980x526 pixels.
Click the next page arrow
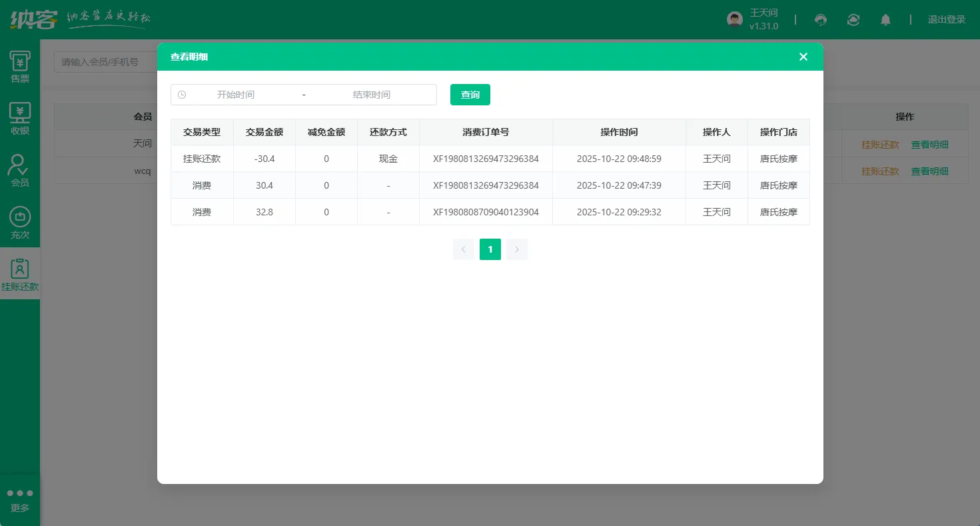click(516, 249)
